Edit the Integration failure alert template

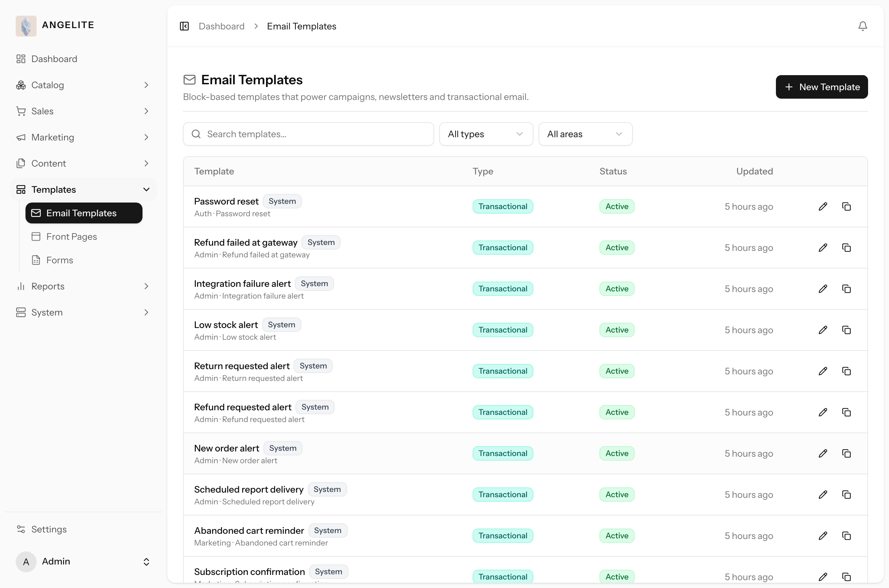click(823, 289)
